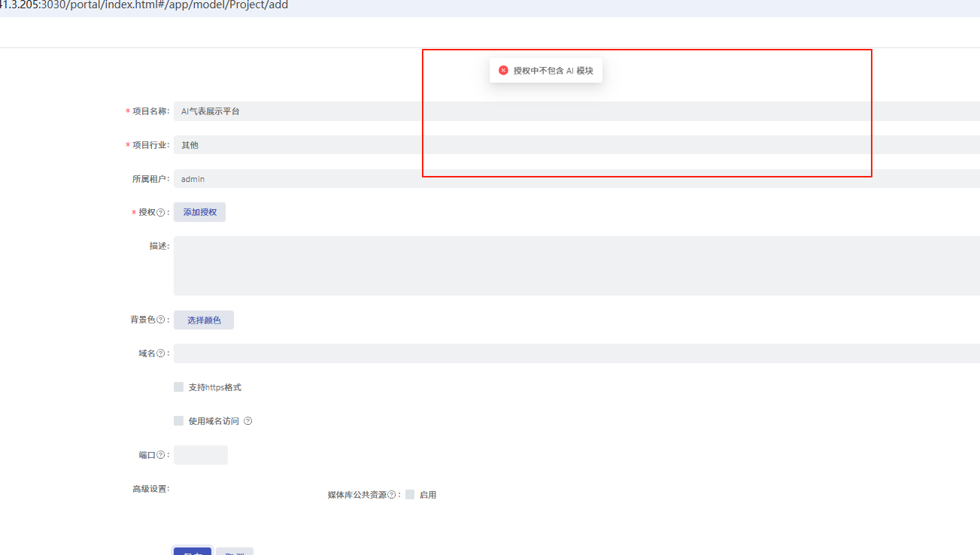The image size is (980, 555).
Task: Click the 启用 label text
Action: click(428, 495)
